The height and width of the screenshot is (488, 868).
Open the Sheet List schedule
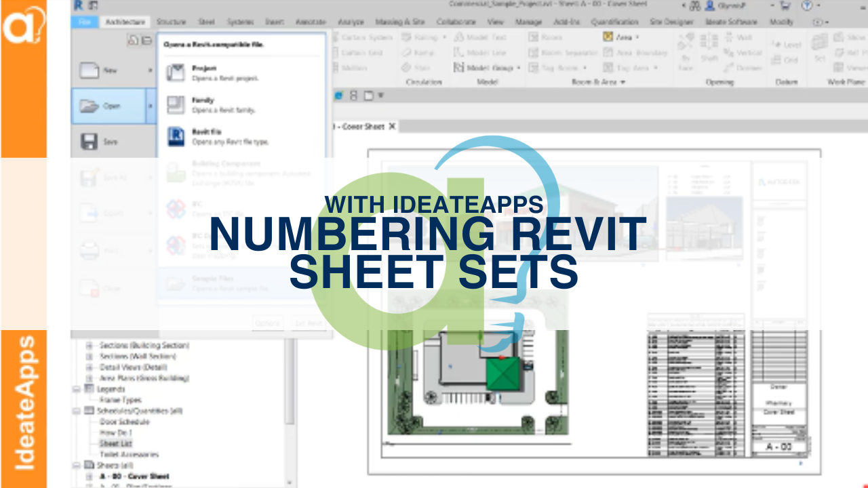pyautogui.click(x=116, y=443)
